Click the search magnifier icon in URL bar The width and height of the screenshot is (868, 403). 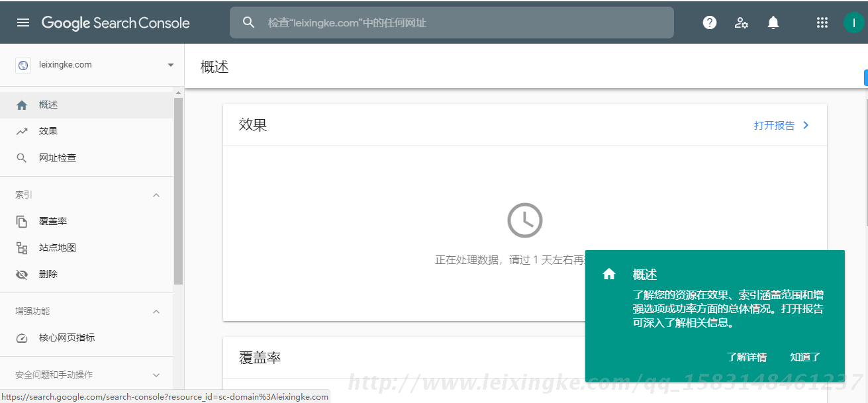point(249,22)
